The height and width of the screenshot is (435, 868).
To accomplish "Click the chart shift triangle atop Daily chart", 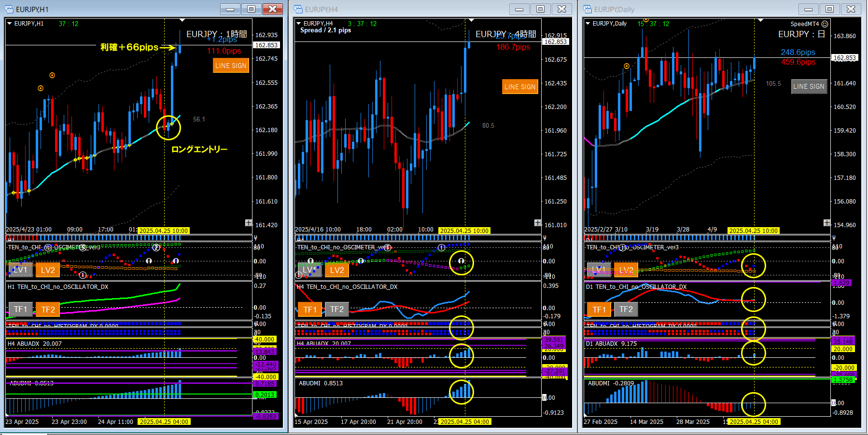I will coord(760,20).
